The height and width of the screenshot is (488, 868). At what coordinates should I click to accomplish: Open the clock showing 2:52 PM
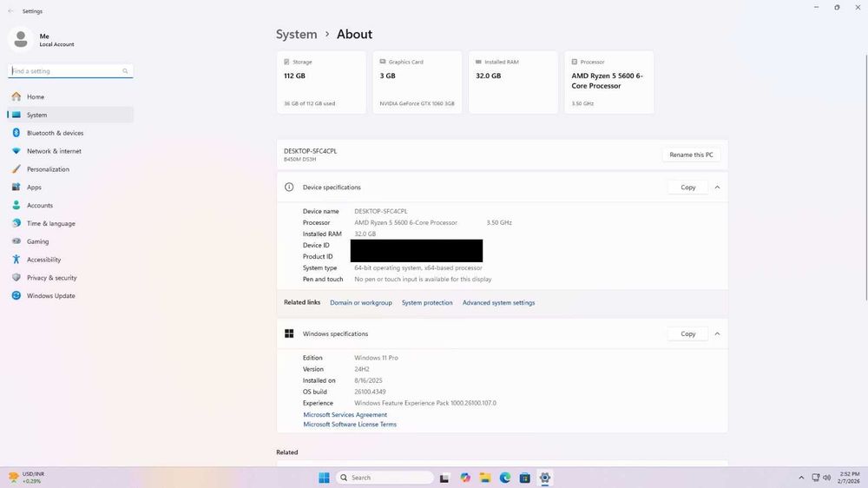tap(849, 478)
